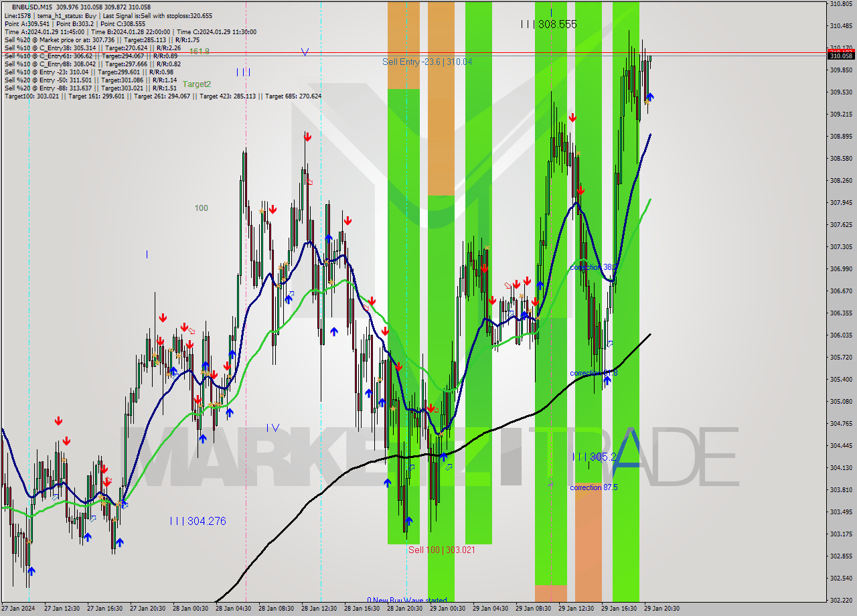The height and width of the screenshot is (616, 857).
Task: Click the 307.945 price axis label
Action: pos(841,203)
